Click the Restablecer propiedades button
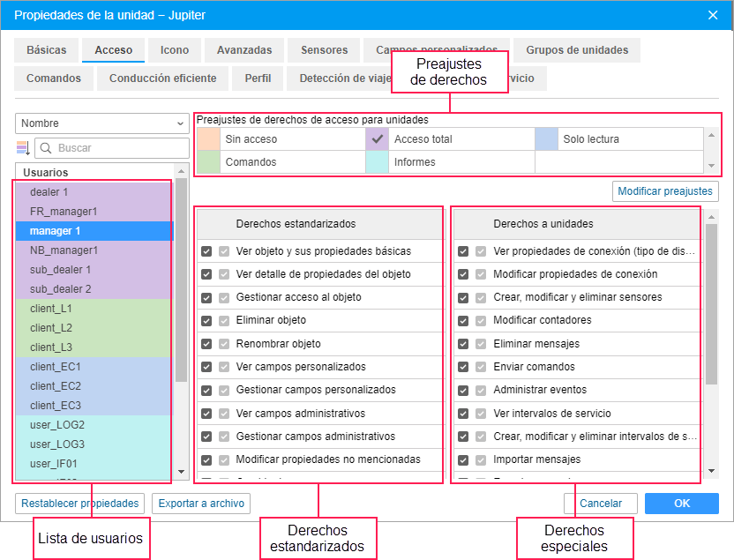Viewport: 734px width, 560px height. click(x=80, y=504)
